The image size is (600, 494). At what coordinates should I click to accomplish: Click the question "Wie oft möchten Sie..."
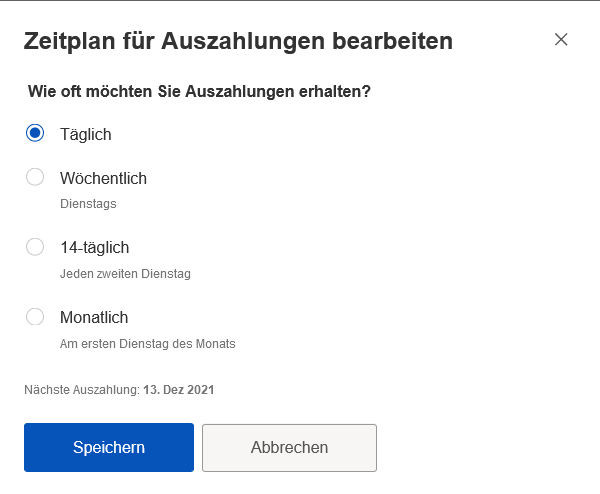(x=199, y=92)
